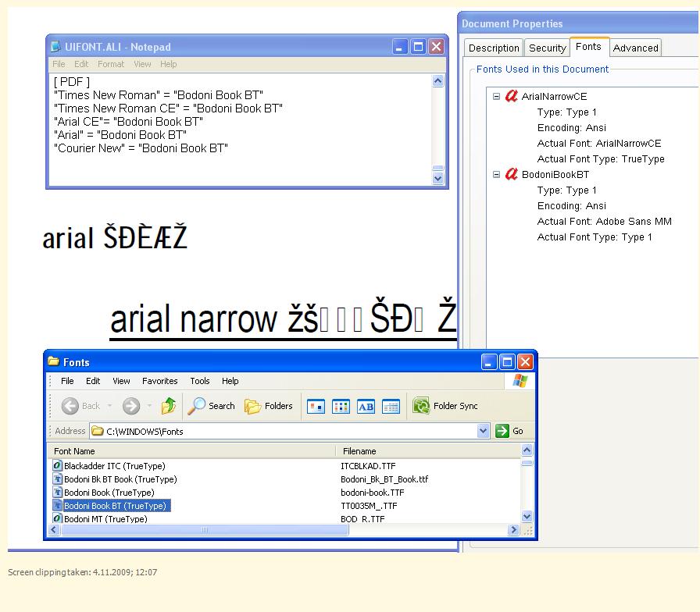The image size is (700, 612).
Task: Open the Help menu in Fonts window
Action: point(230,381)
